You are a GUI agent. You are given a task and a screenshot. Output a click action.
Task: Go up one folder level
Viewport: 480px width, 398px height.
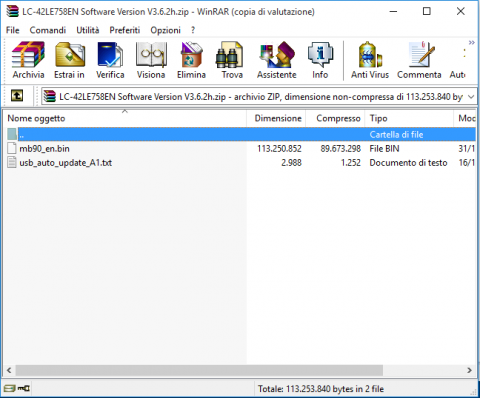pos(17,96)
